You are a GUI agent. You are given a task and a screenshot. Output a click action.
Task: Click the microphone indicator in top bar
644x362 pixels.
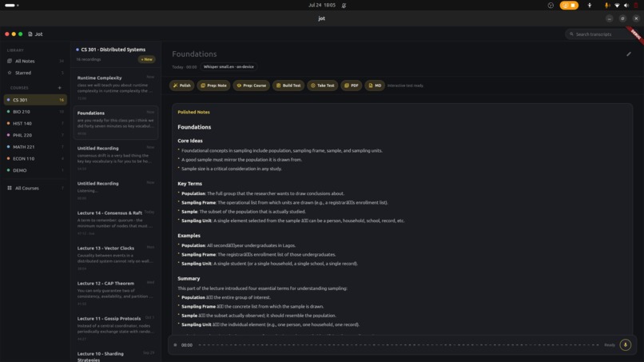point(606,6)
